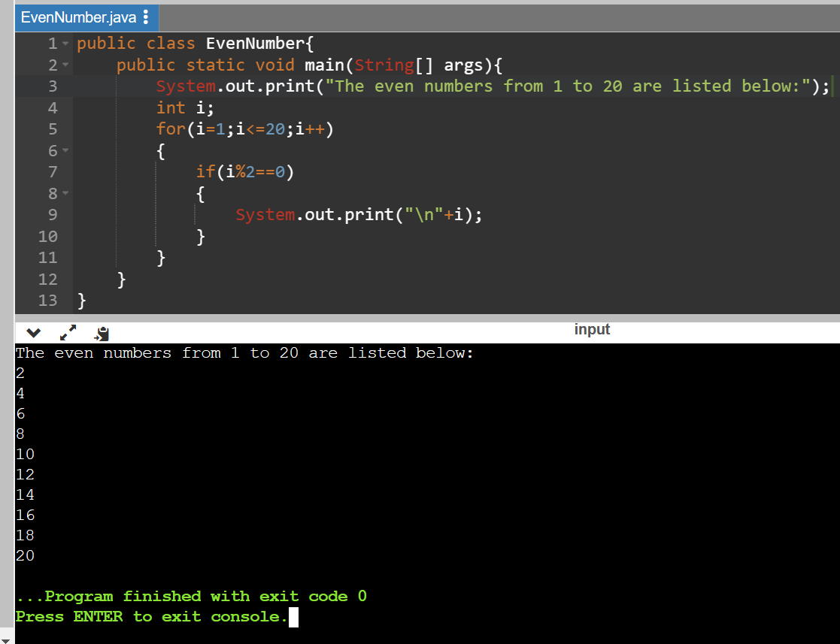Collapse the EvenNumber class fold on line 1
This screenshot has height=644, width=840.
click(x=65, y=43)
